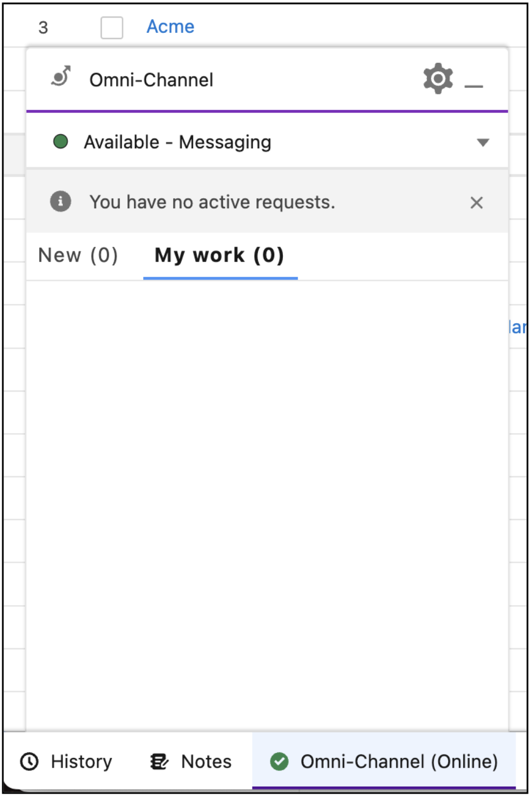Screen dimensions: 532x797
Task: Click the Omni-Channel panel title
Action: pos(151,80)
